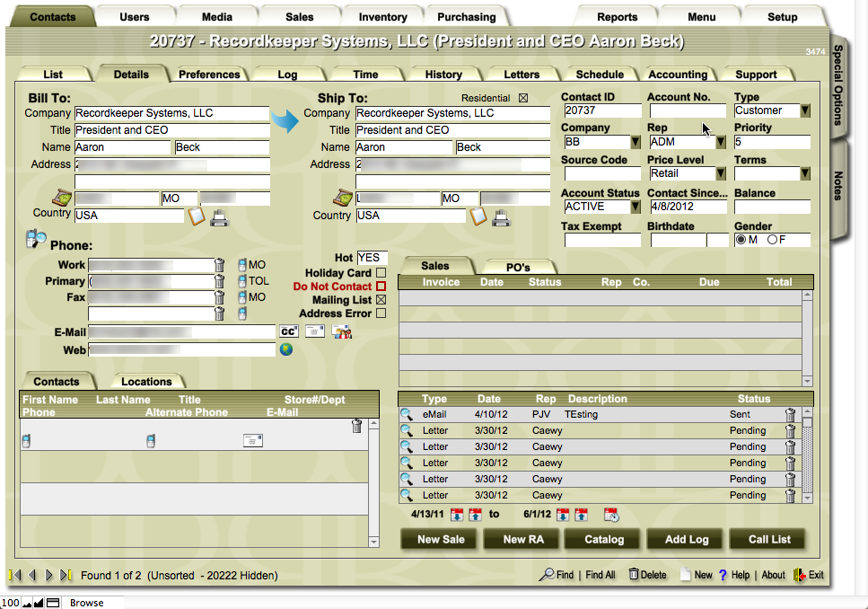Click the CC icon next to E-Mail
This screenshot has height=609, width=868.
tap(288, 332)
